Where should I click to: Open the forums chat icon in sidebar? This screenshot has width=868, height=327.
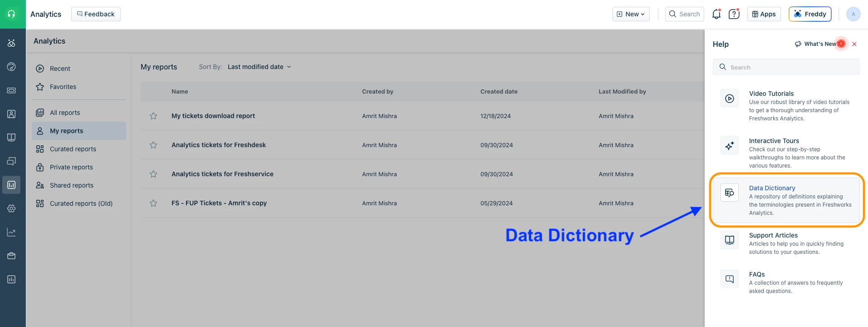11,161
